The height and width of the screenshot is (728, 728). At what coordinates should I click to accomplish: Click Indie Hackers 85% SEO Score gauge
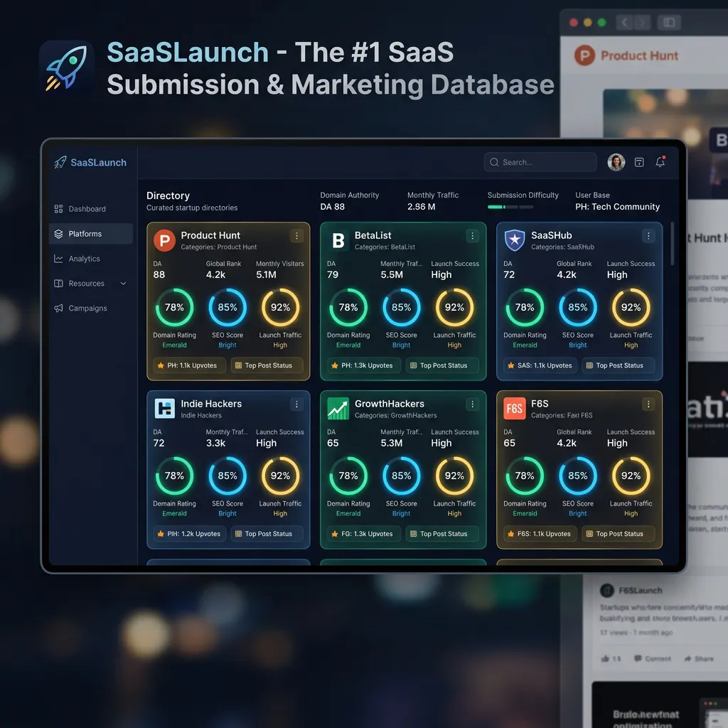tap(227, 476)
